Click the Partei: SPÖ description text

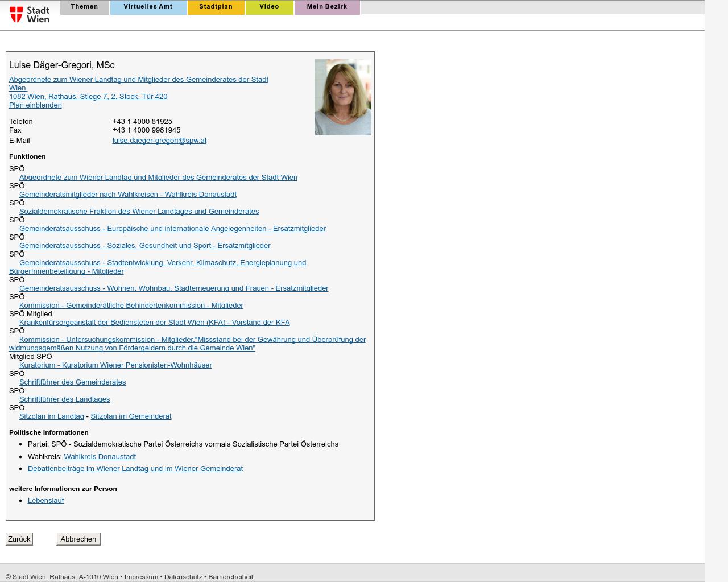[x=183, y=444]
